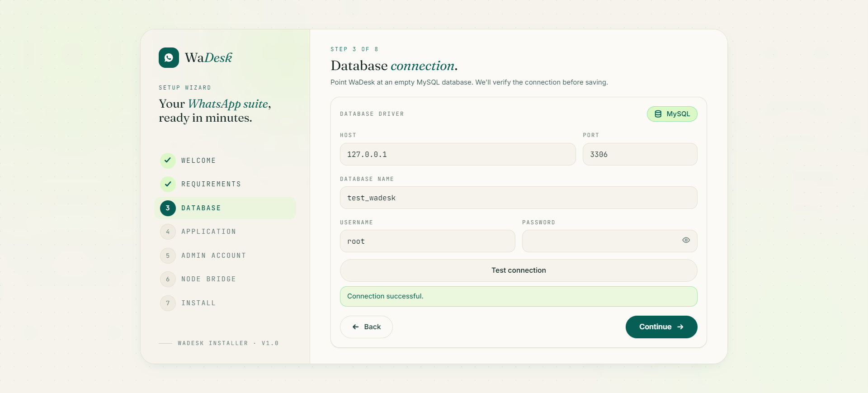Open the Requirements step in sidebar
This screenshot has height=393, width=868.
(225, 184)
